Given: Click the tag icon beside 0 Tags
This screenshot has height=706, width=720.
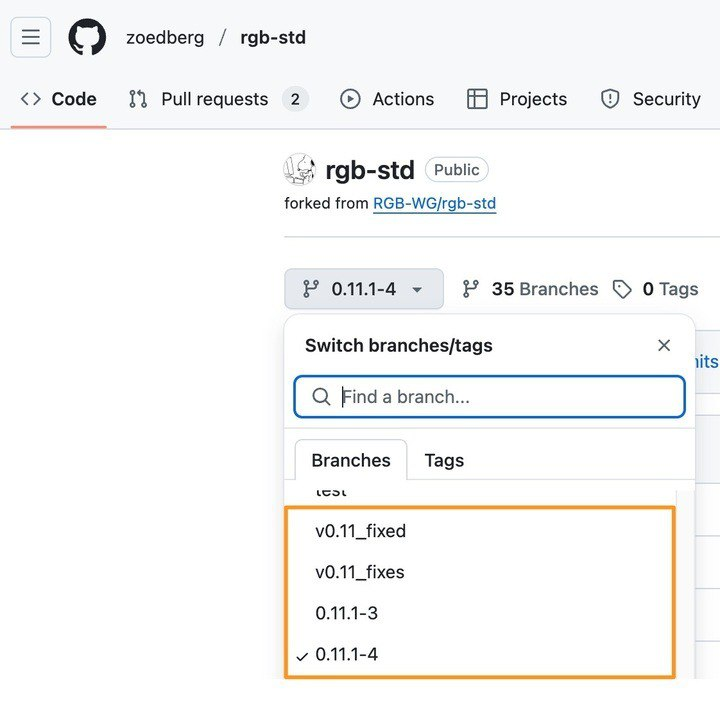Looking at the screenshot, I should tap(622, 289).
